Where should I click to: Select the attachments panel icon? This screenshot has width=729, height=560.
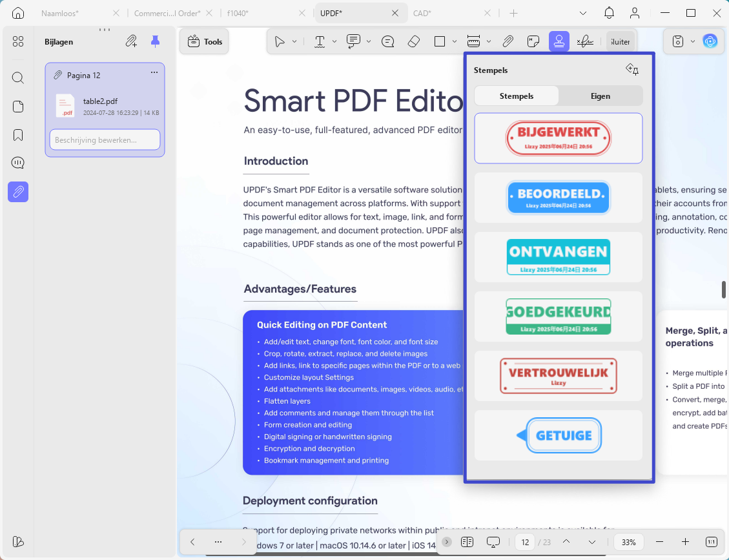tap(18, 192)
